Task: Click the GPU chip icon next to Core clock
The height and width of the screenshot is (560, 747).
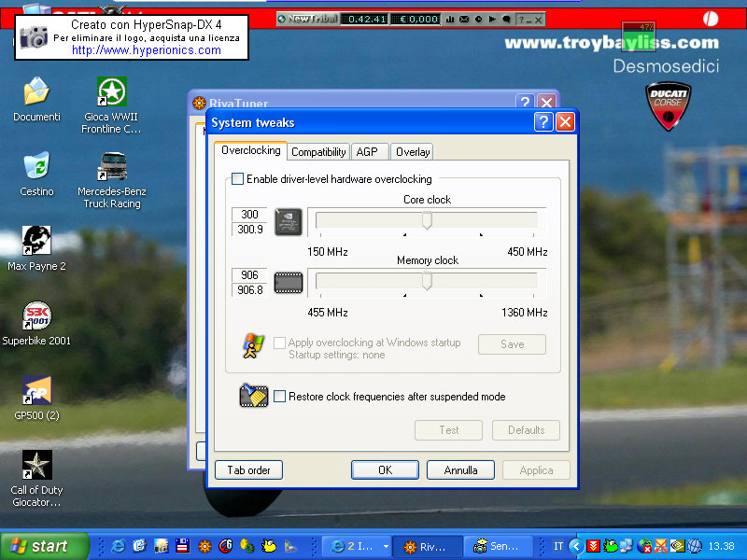Action: [289, 222]
